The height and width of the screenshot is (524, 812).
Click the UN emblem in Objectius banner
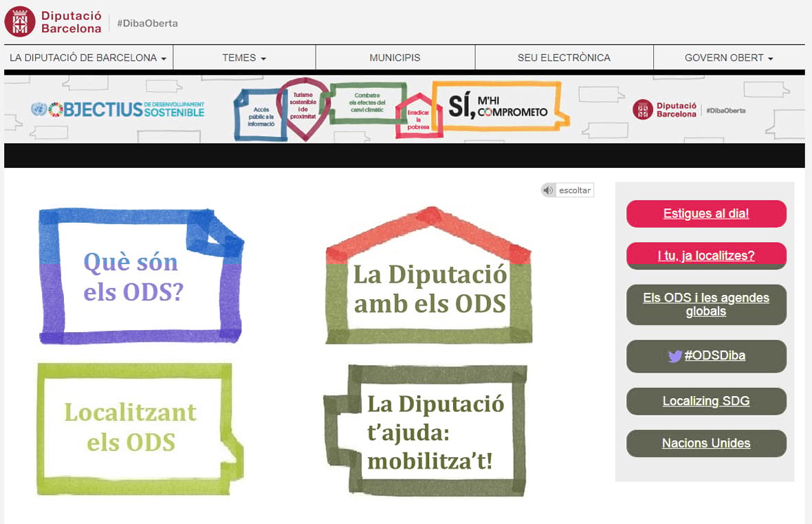(38, 109)
